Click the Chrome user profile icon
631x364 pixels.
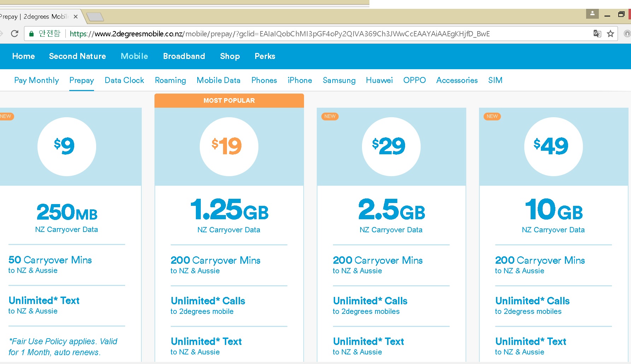(x=592, y=14)
